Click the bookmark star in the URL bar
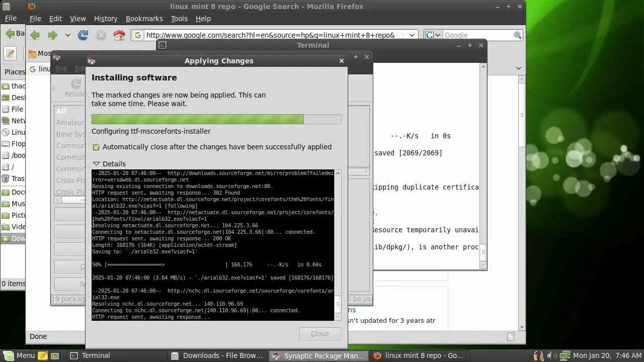Viewport: 644px width, 362px height. [401, 35]
